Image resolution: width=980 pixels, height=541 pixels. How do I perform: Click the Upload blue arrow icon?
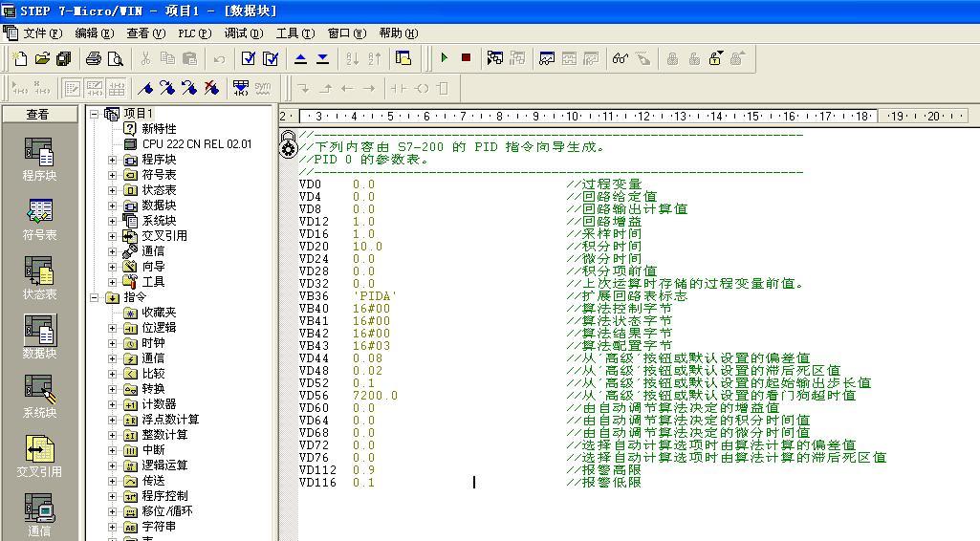300,58
